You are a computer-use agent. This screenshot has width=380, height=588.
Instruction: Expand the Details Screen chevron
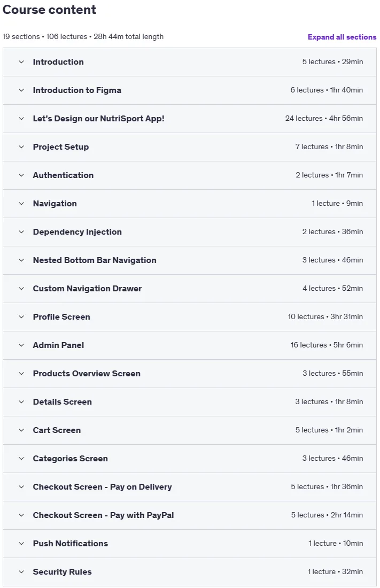click(x=21, y=402)
